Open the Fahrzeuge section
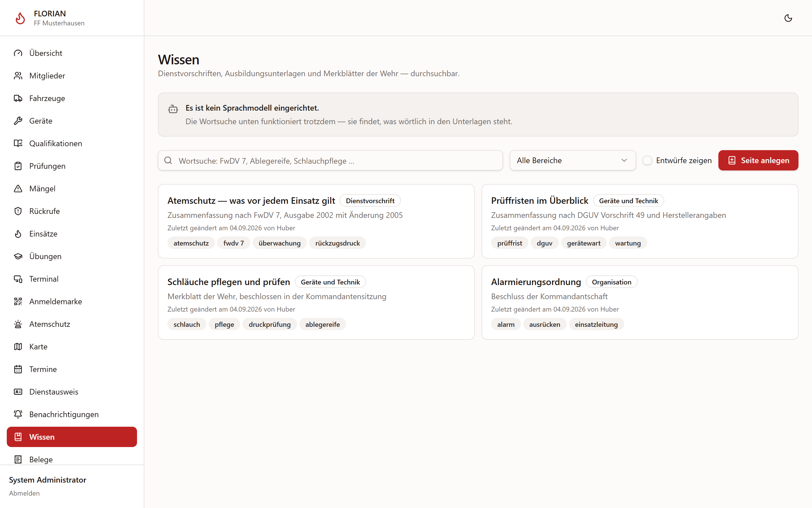This screenshot has width=812, height=508. [72, 98]
